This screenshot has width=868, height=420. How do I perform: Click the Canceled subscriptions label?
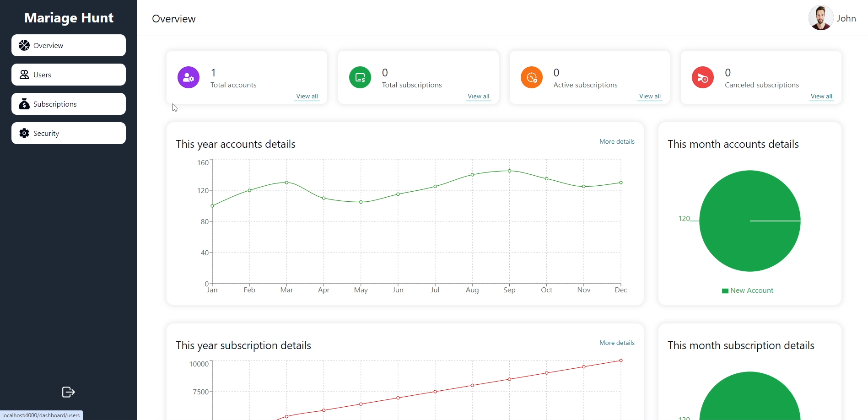(x=762, y=85)
